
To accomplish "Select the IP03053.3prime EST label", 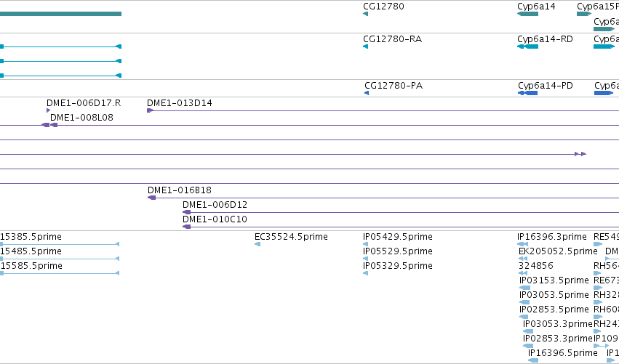I will click(x=558, y=324).
